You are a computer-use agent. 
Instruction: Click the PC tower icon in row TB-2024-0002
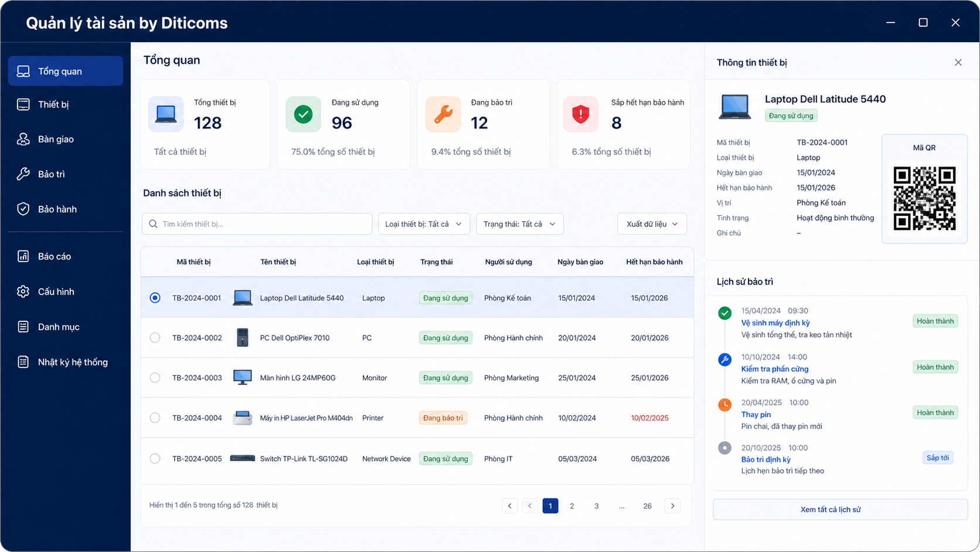click(243, 338)
